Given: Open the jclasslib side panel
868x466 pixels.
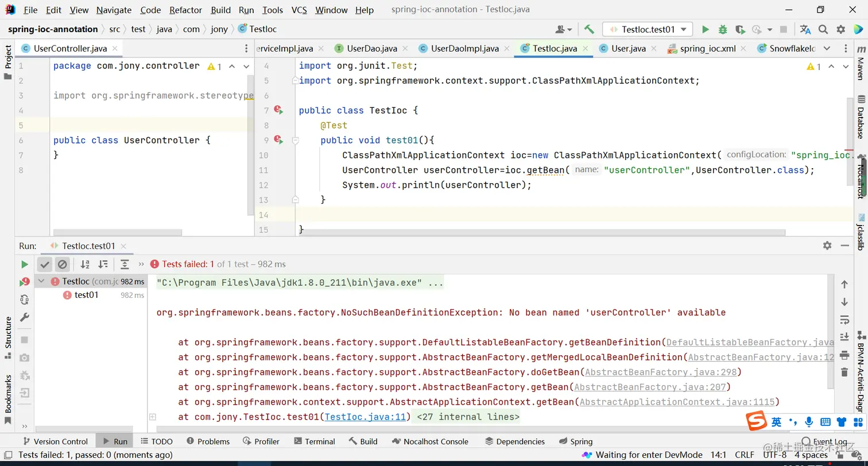Looking at the screenshot, I should click(x=861, y=233).
